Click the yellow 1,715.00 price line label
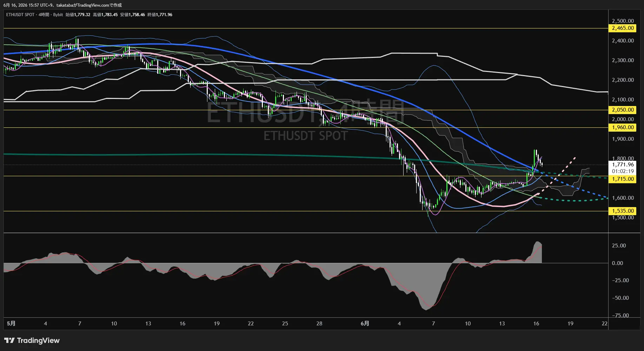Screen dimensions: 644x351 623,179
